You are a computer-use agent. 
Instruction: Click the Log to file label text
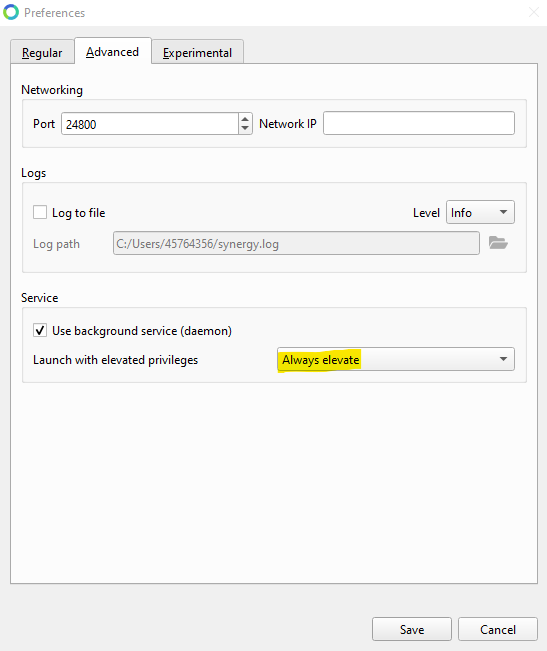tap(79, 213)
